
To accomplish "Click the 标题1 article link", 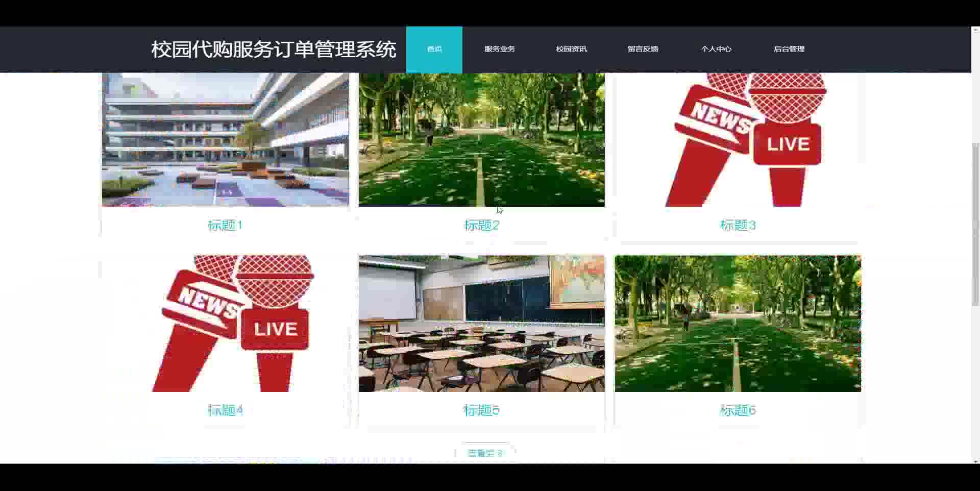I will tap(225, 225).
